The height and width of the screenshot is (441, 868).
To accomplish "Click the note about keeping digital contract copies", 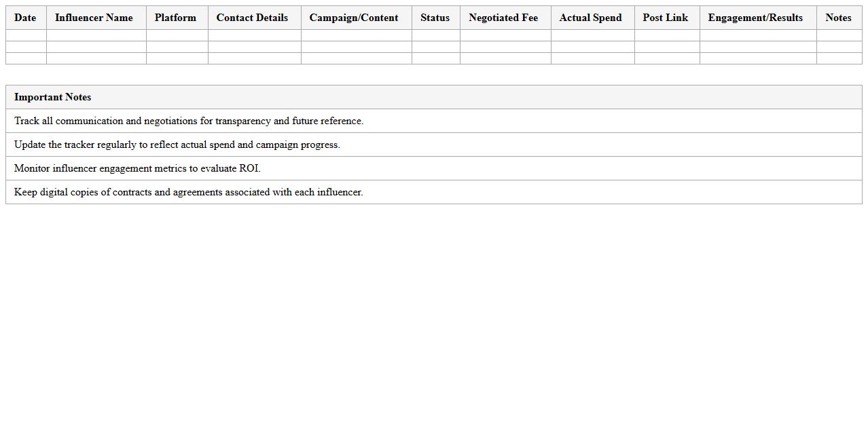I will pyautogui.click(x=189, y=192).
